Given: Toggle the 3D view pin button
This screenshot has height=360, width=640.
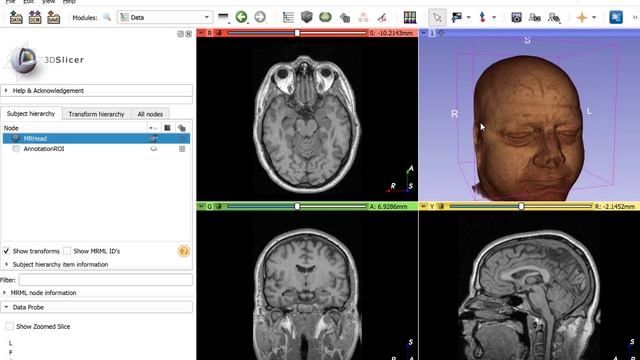Looking at the screenshot, I should point(423,33).
